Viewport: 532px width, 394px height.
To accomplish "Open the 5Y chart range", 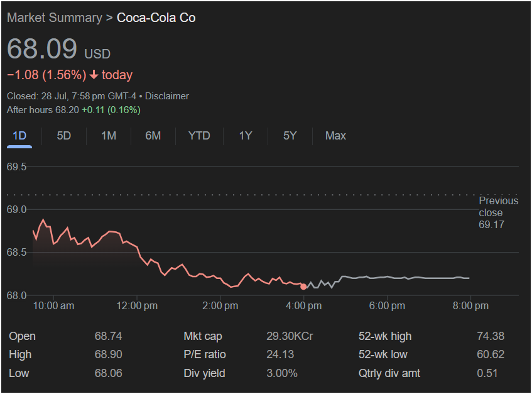I will pos(290,136).
